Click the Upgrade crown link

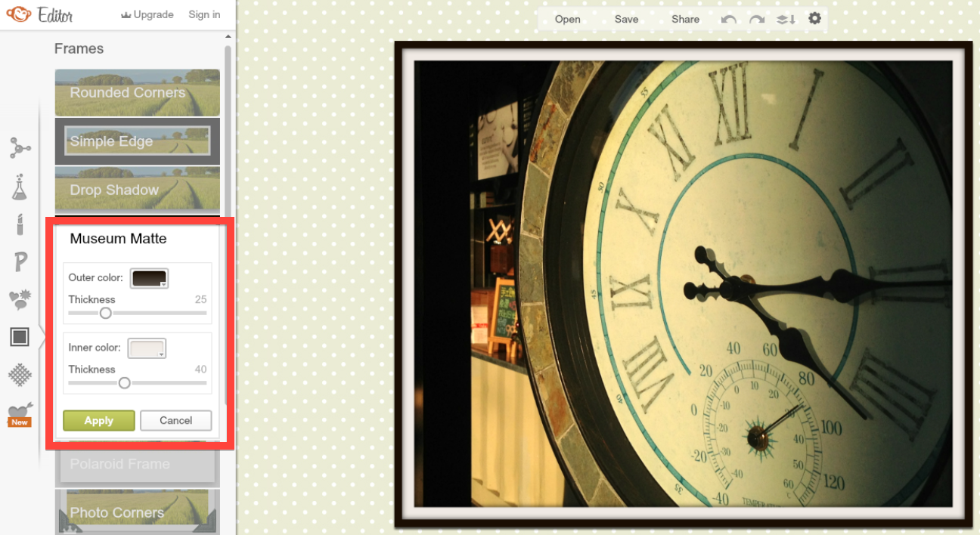click(x=147, y=14)
